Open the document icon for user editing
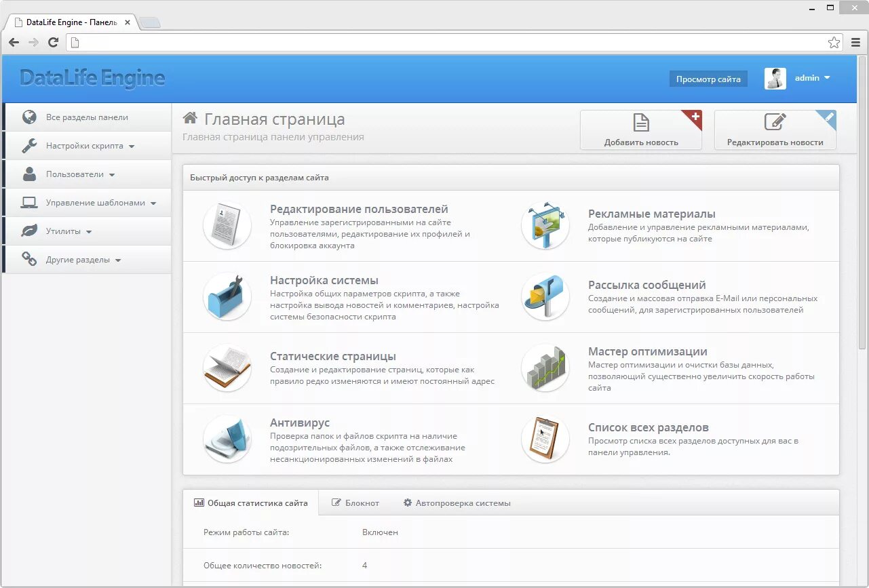869x588 pixels. tap(227, 226)
